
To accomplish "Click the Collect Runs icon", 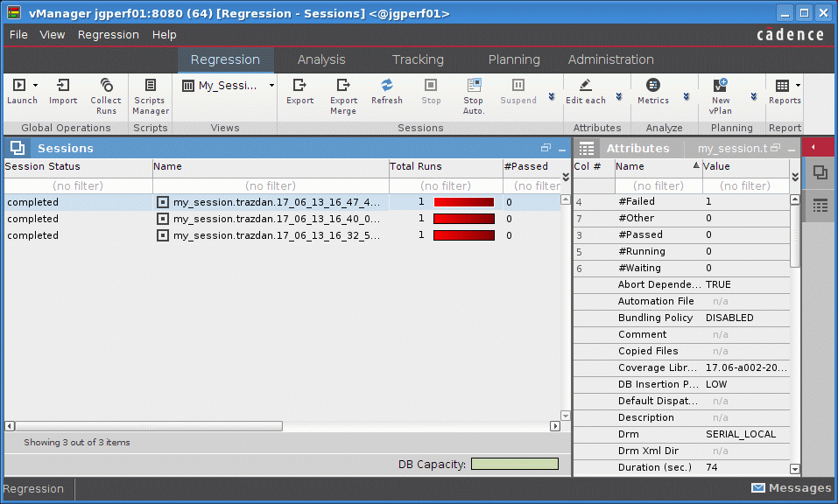I will pos(106,85).
